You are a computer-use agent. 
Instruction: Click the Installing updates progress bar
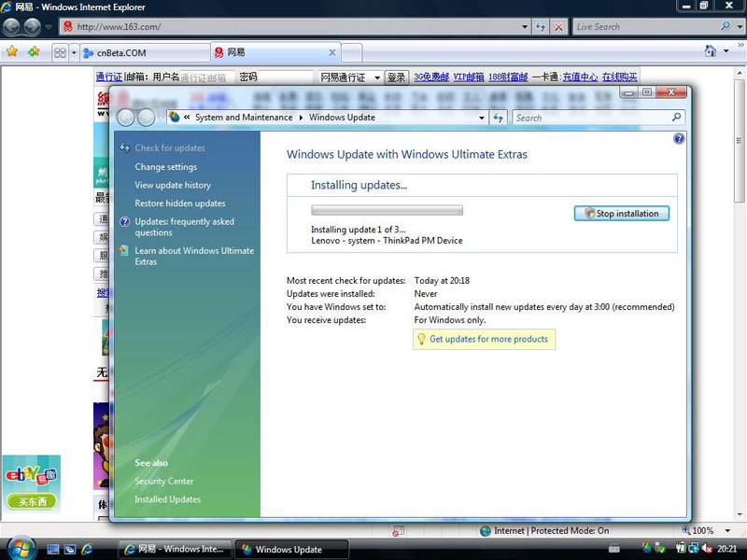click(387, 210)
